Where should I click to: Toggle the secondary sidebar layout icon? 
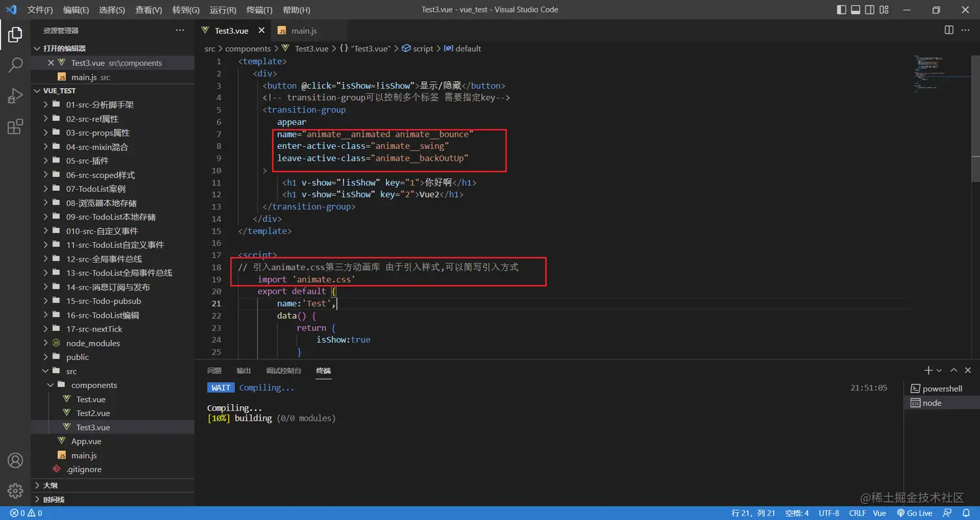coord(870,10)
